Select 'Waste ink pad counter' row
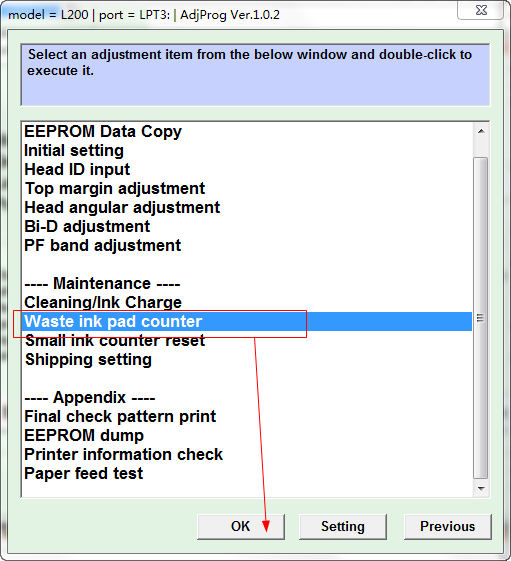This screenshot has width=511, height=561. point(247,321)
